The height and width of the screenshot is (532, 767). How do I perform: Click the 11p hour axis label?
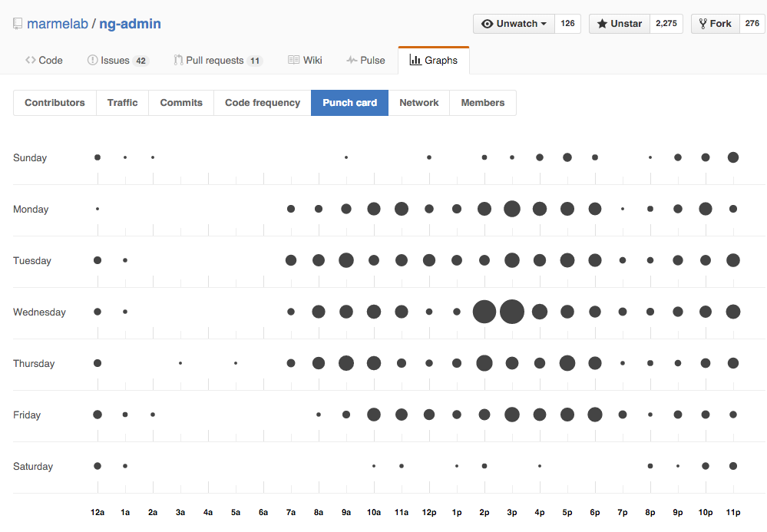[x=732, y=513]
